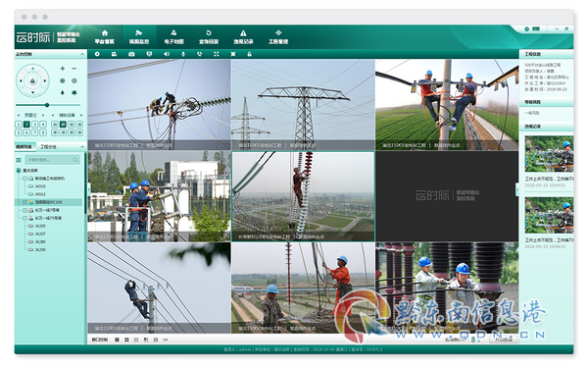This screenshot has height=366, width=588.
Task: Click the monitor screen icon in the video toolbar
Action: (149, 54)
